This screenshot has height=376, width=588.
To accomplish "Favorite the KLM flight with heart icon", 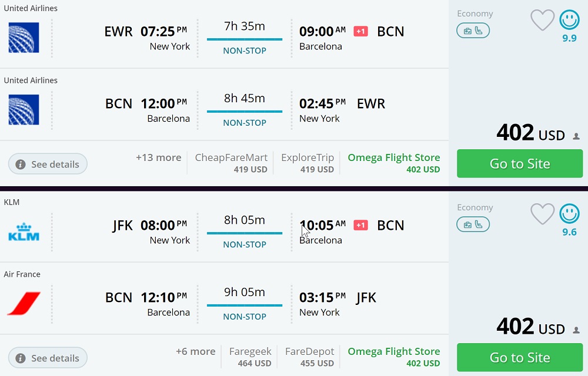I will (542, 214).
